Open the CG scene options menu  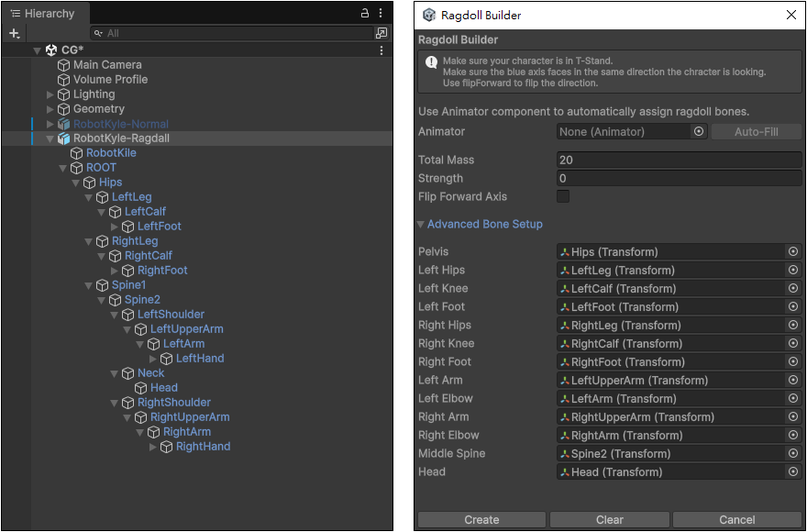click(x=381, y=50)
